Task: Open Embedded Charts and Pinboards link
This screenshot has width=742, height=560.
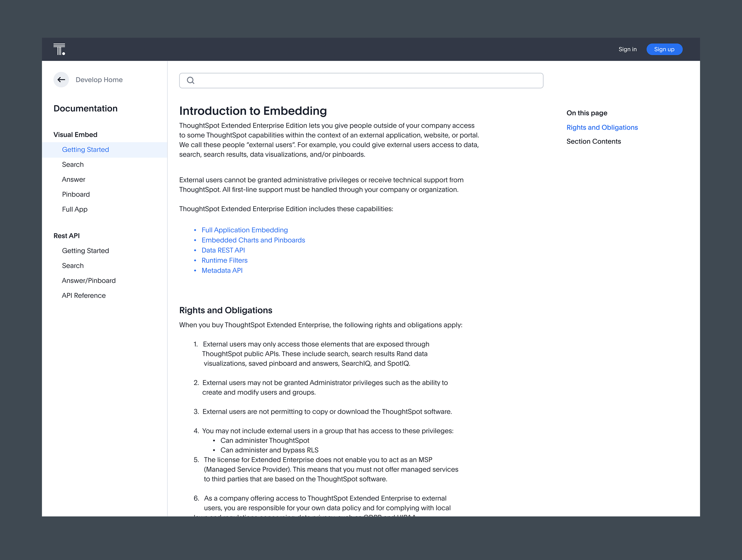Action: coord(253,240)
